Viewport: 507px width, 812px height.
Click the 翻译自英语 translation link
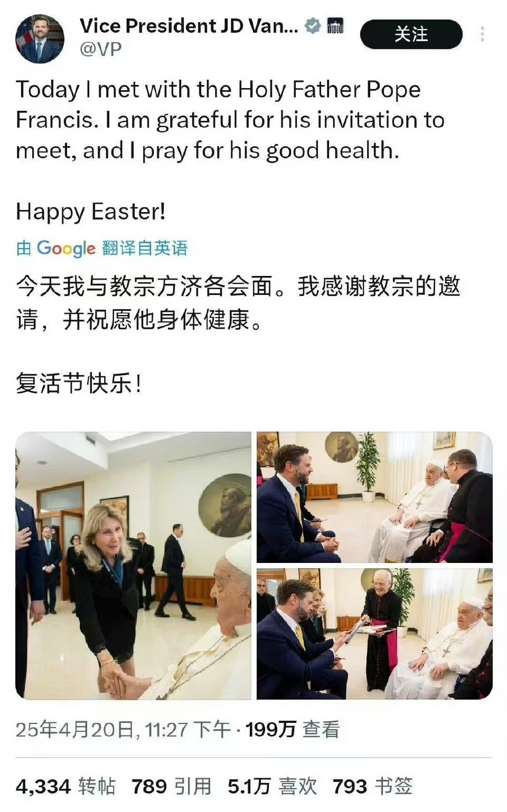click(x=145, y=248)
